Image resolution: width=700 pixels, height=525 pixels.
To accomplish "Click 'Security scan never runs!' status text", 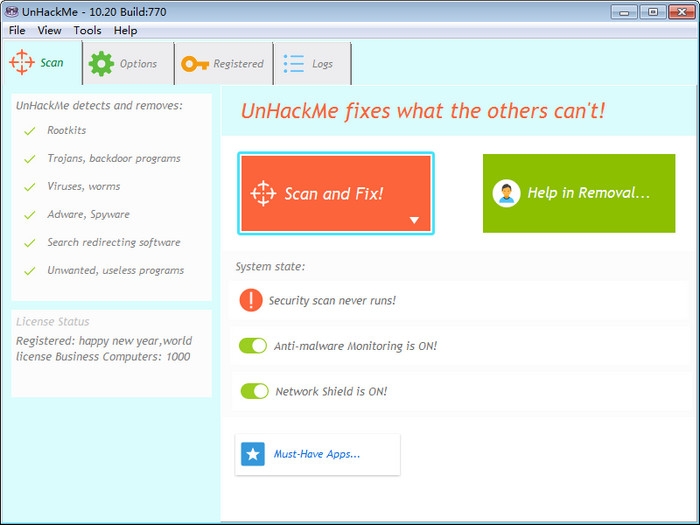I will pos(332,300).
